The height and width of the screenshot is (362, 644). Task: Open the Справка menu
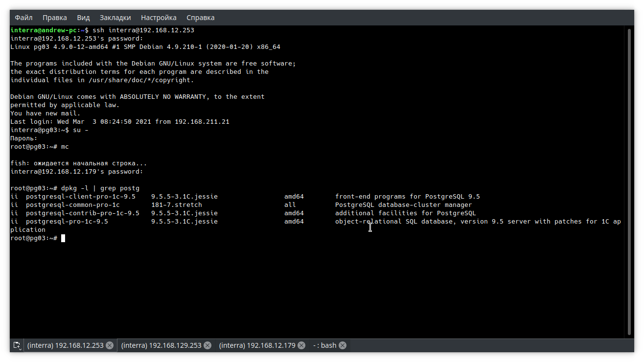[x=201, y=18]
